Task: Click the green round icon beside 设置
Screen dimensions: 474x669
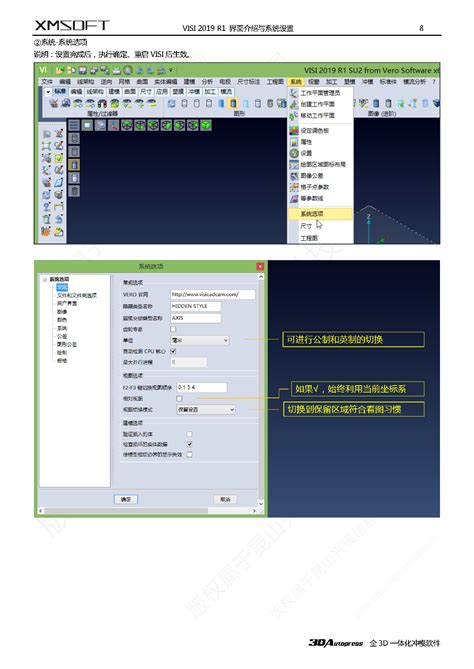Action: point(294,153)
